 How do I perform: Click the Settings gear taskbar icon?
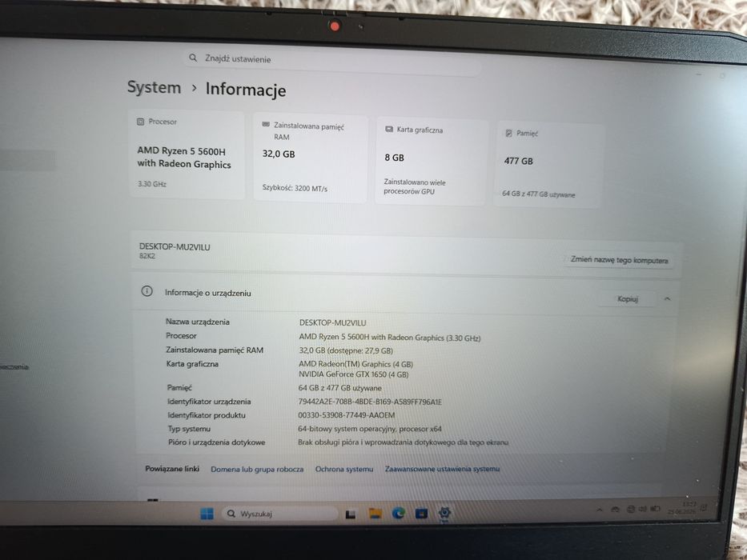click(x=444, y=513)
